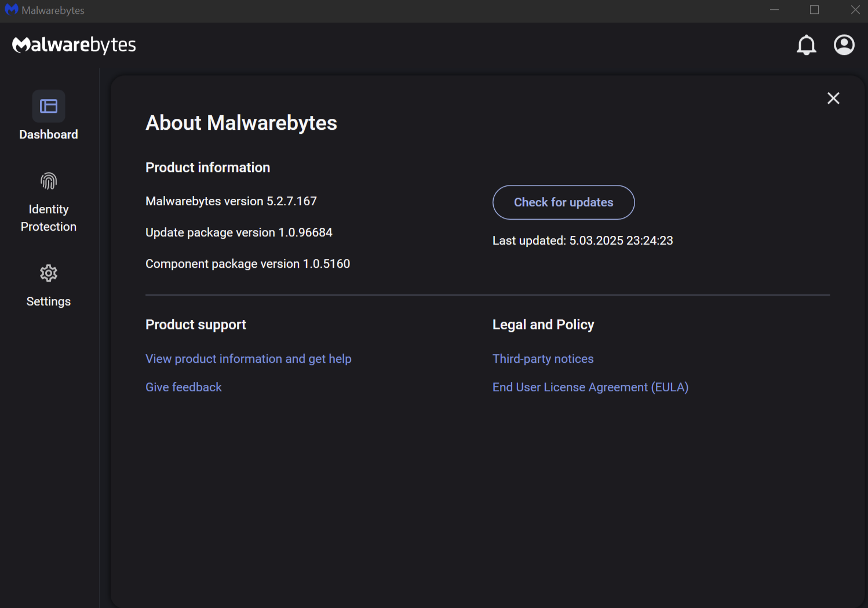Select Identity Protection label in sidebar
The width and height of the screenshot is (868, 608).
pos(49,218)
